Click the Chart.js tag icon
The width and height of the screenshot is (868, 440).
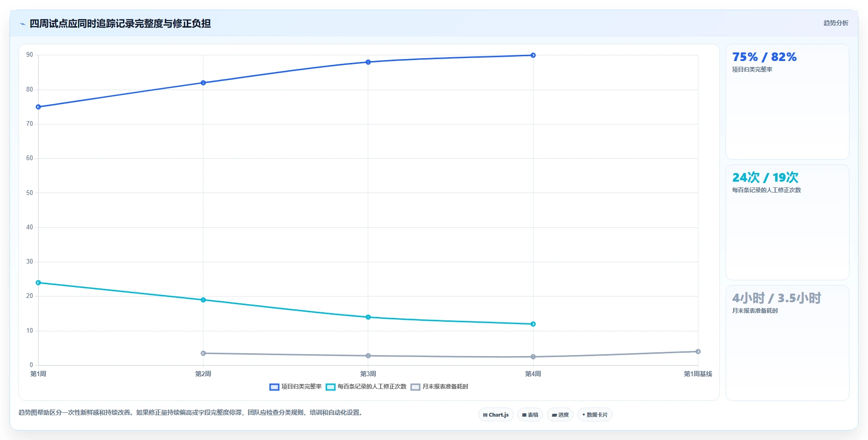pyautogui.click(x=485, y=415)
